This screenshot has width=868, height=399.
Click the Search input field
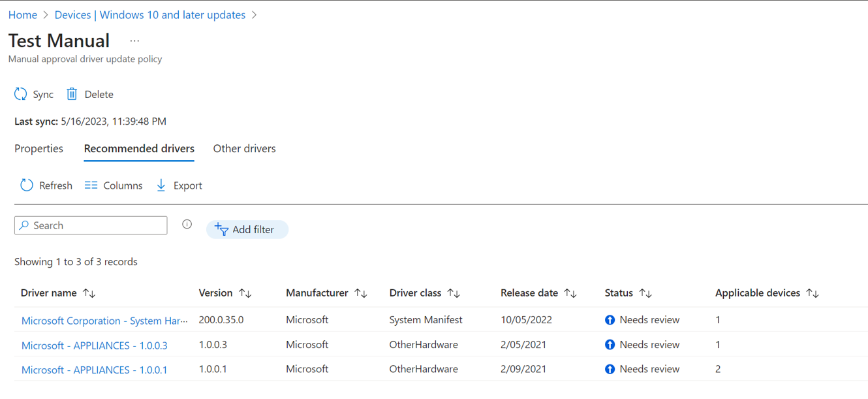click(91, 225)
